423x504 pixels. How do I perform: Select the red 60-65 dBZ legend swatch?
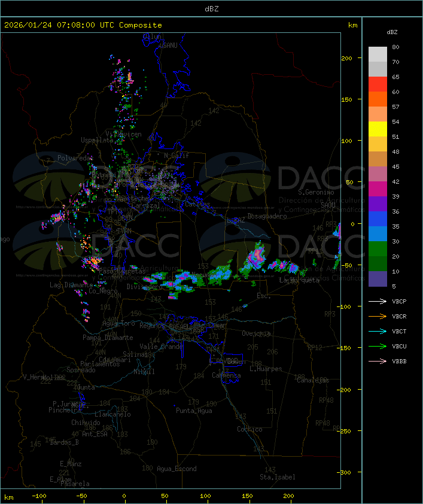pyautogui.click(x=378, y=84)
